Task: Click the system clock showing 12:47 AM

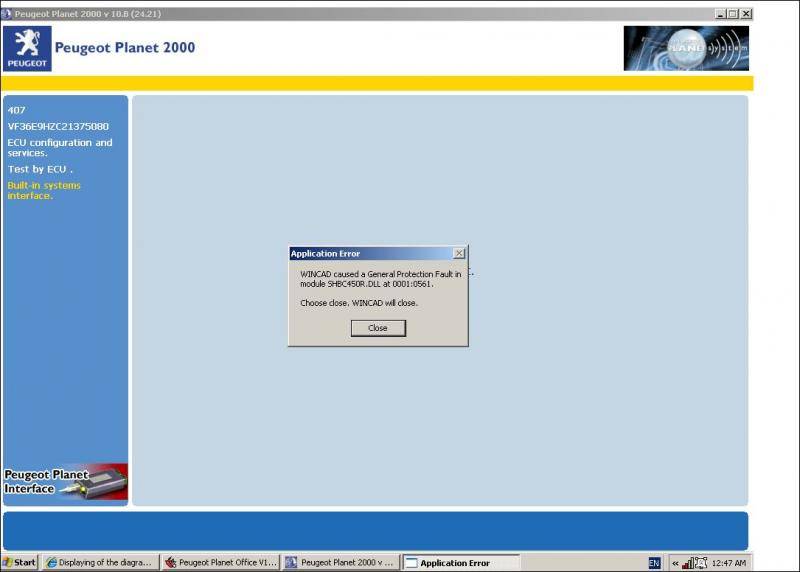Action: 728,563
